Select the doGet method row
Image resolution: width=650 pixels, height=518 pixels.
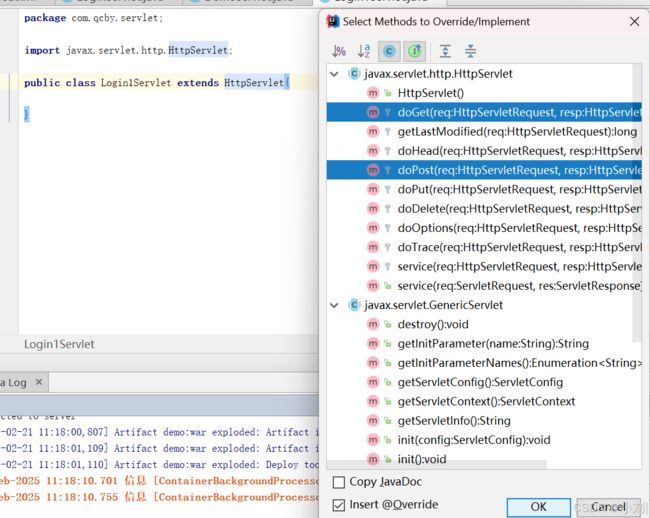coord(484,112)
